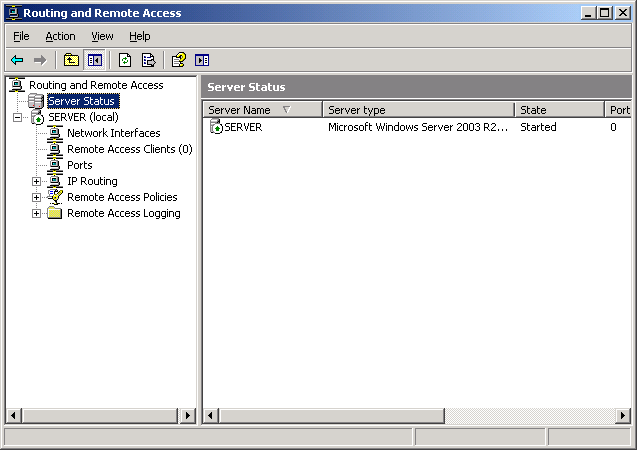
Task: Select the Ports label
Action: [80, 165]
